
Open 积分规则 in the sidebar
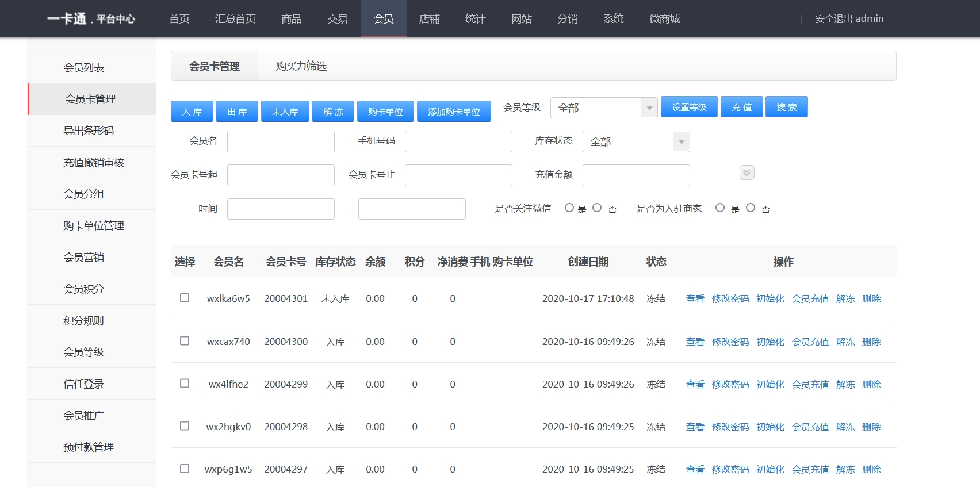[91, 320]
